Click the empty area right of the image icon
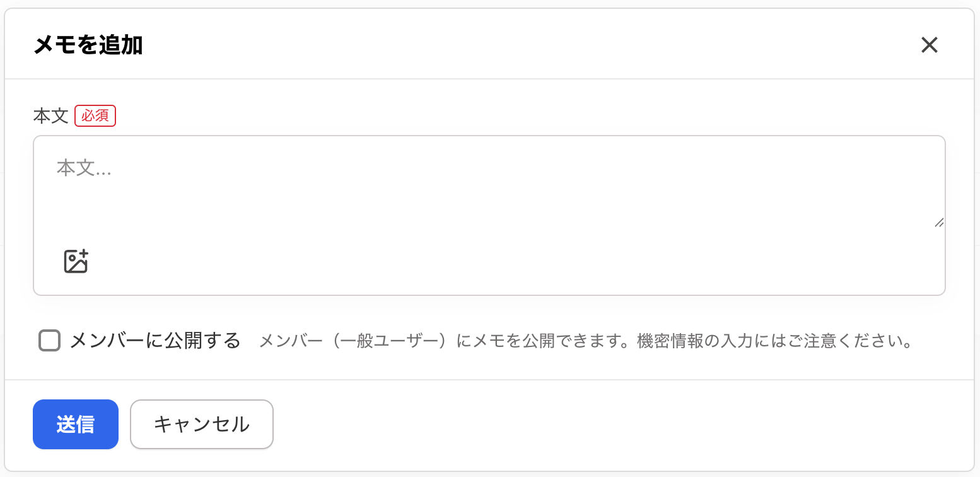 click(x=505, y=261)
